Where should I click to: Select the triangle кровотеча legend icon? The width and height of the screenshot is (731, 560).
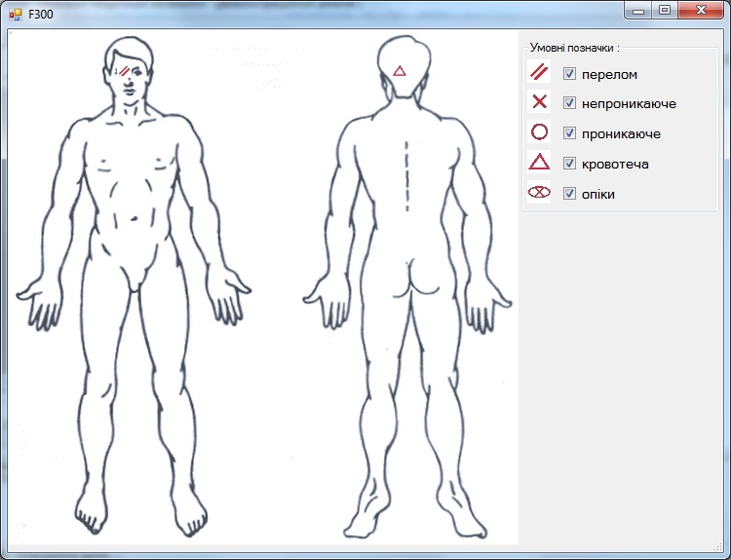pos(539,162)
